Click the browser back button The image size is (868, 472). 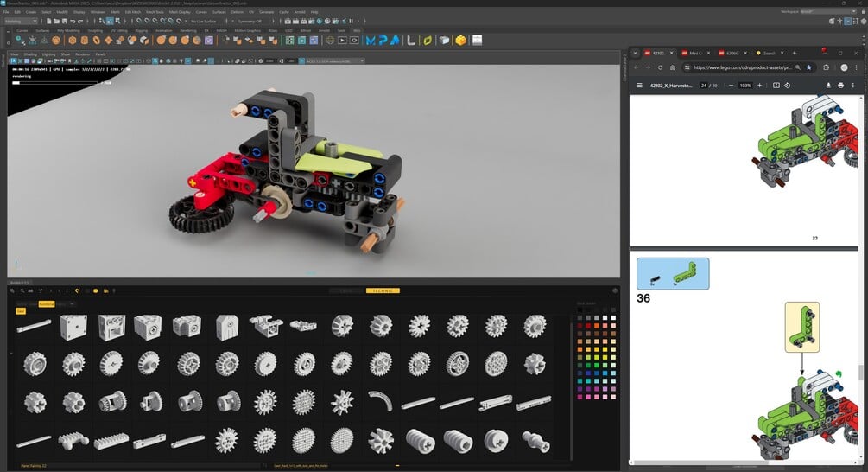tap(636, 67)
